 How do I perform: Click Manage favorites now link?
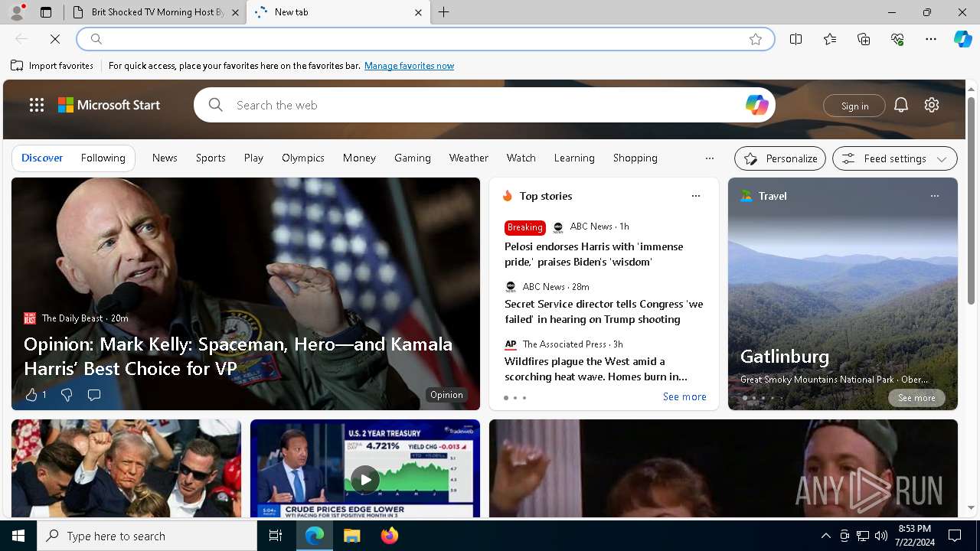tap(409, 66)
